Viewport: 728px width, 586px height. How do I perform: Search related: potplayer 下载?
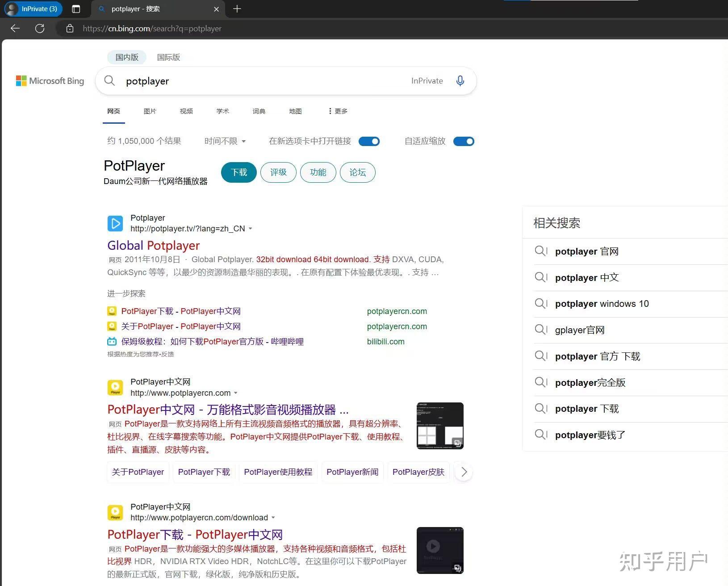587,409
